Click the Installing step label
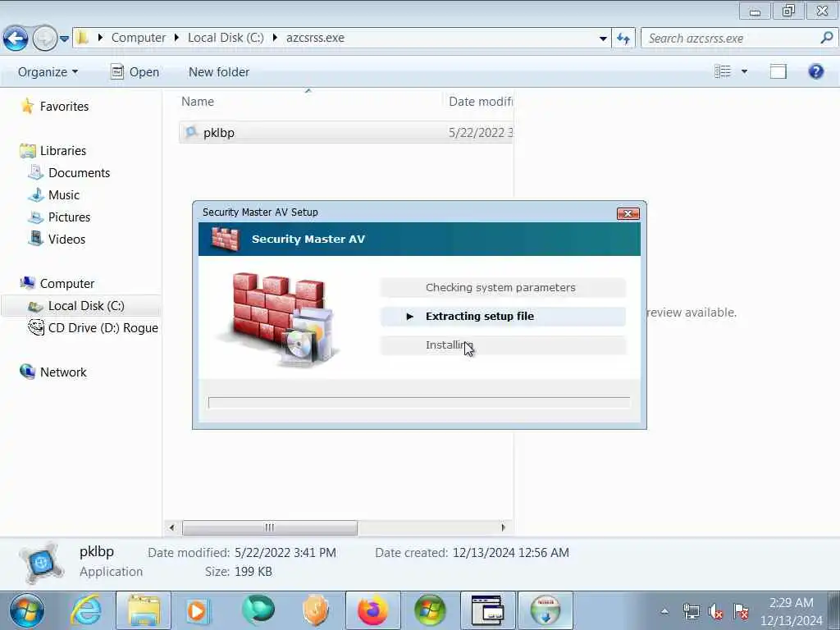Viewport: 840px width, 630px height. click(449, 345)
